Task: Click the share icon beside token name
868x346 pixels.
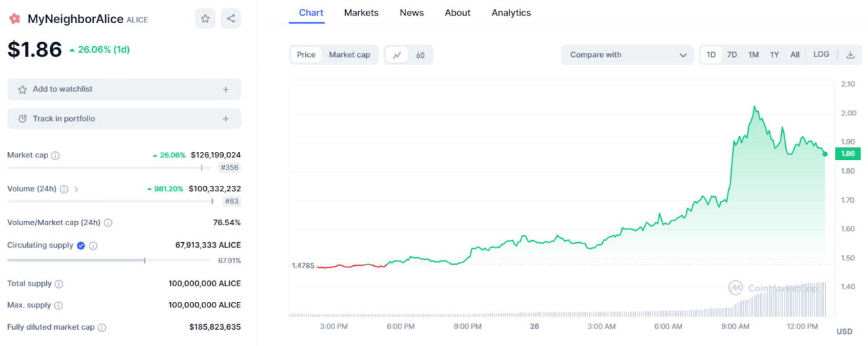Action: 231,18
